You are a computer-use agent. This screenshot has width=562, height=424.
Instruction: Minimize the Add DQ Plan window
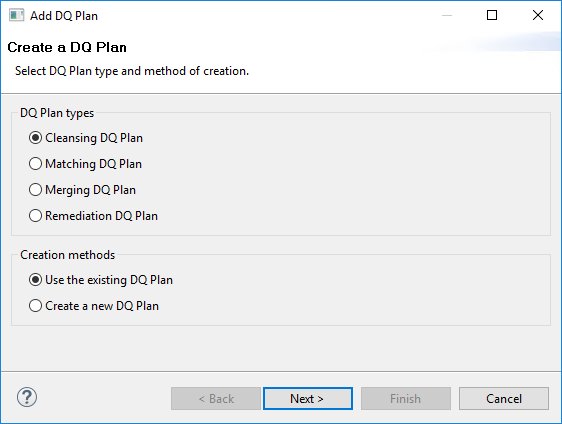pos(447,15)
